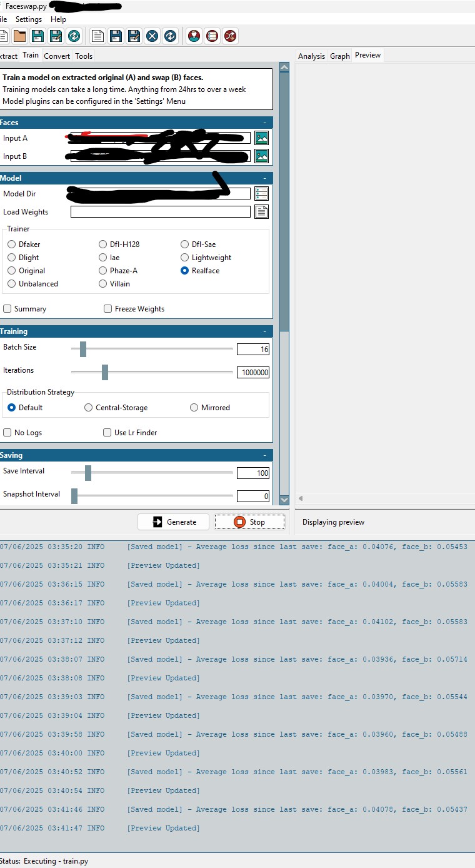The image size is (475, 868).
Task: Select Realface trainer radio
Action: (x=200, y=271)
